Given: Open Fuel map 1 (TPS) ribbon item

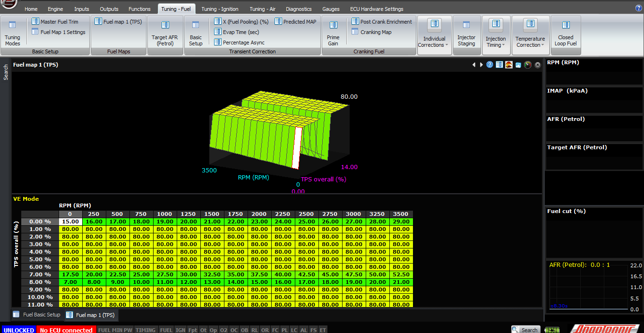Looking at the screenshot, I should [x=118, y=22].
